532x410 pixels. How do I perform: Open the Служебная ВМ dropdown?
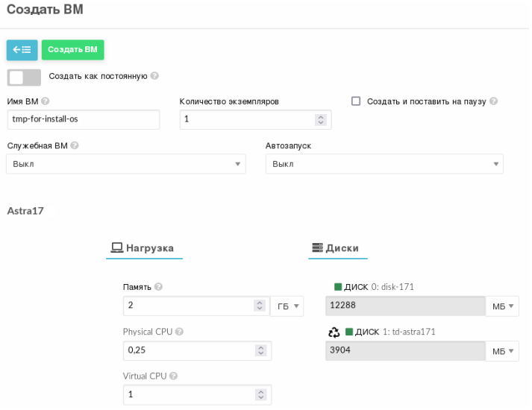[x=125, y=164]
